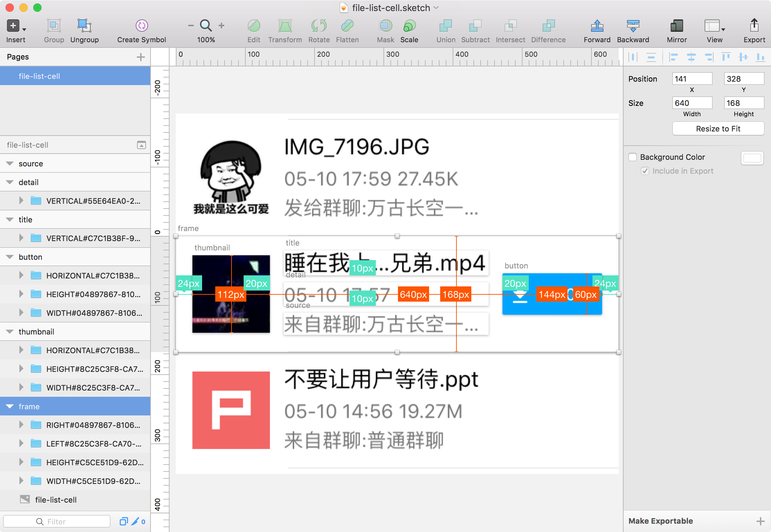Click Resize to Fit button
This screenshot has height=532, width=771.
pos(717,128)
